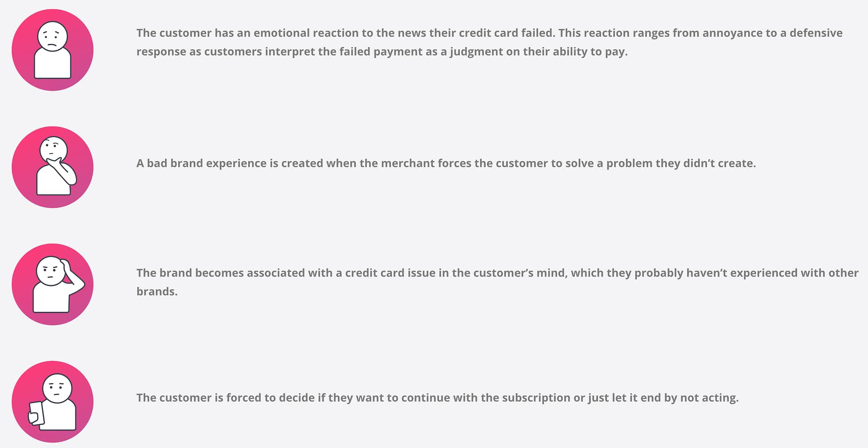Click the frowning face of the top figure
The image size is (868, 448).
click(x=52, y=36)
